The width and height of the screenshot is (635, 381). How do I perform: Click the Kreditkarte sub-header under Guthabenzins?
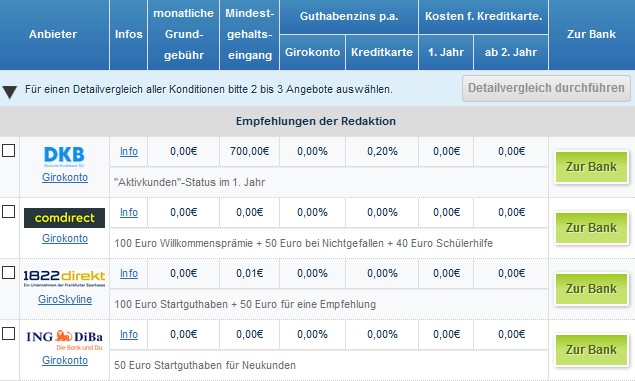click(382, 52)
